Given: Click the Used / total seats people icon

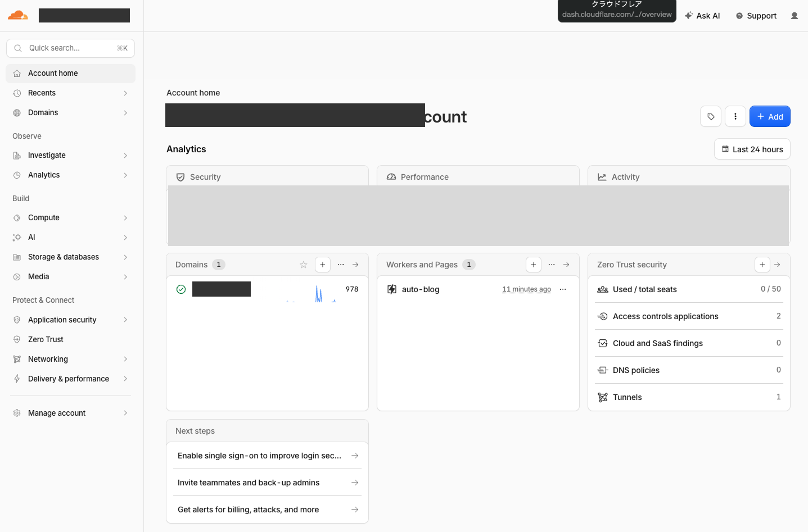Looking at the screenshot, I should 603,289.
